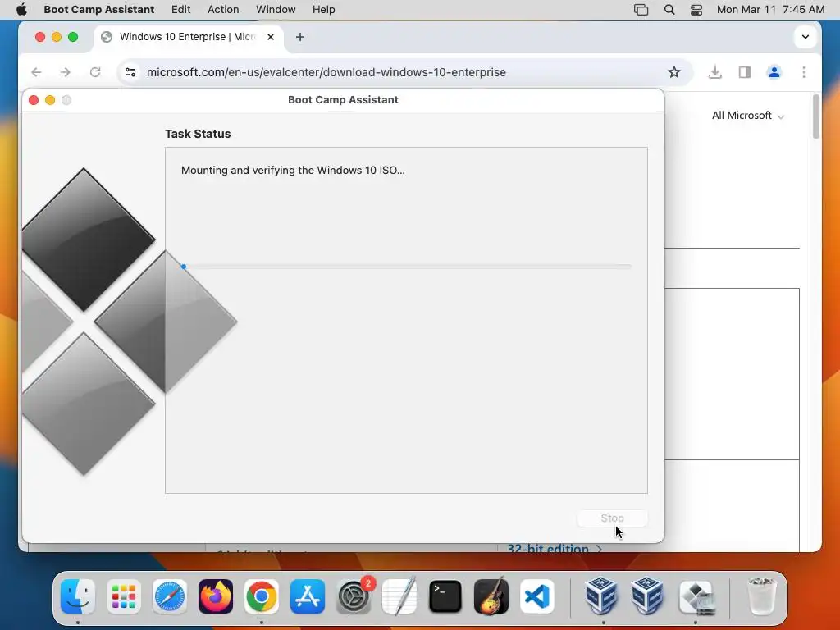Screen dimensions: 840x630
Task: Open the Window menu
Action: pyautogui.click(x=276, y=10)
